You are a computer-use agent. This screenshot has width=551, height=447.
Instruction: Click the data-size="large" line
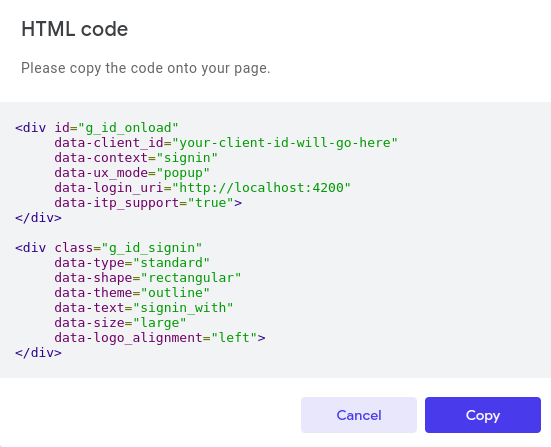121,323
